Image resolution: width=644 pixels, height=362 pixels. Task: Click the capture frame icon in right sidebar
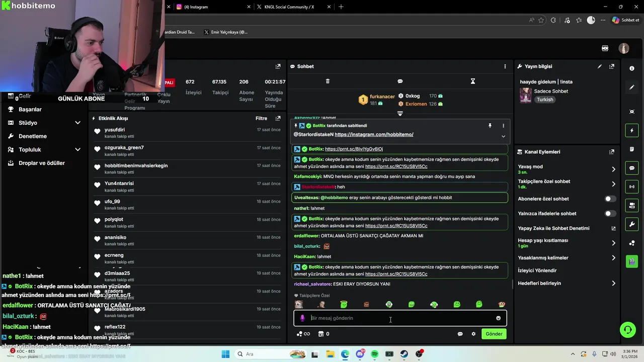(x=632, y=112)
